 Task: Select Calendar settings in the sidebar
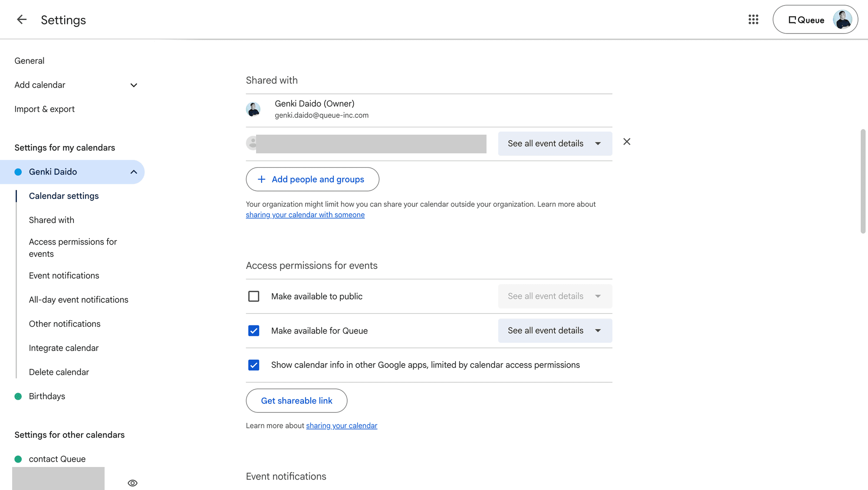[x=64, y=195]
